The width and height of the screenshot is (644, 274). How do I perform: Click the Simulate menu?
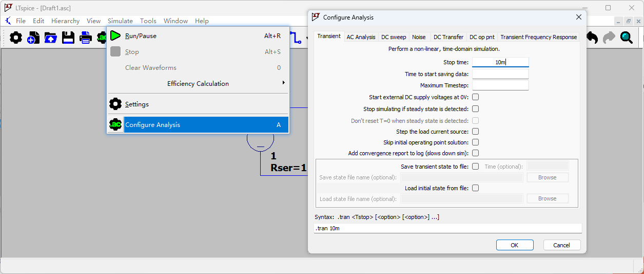120,21
